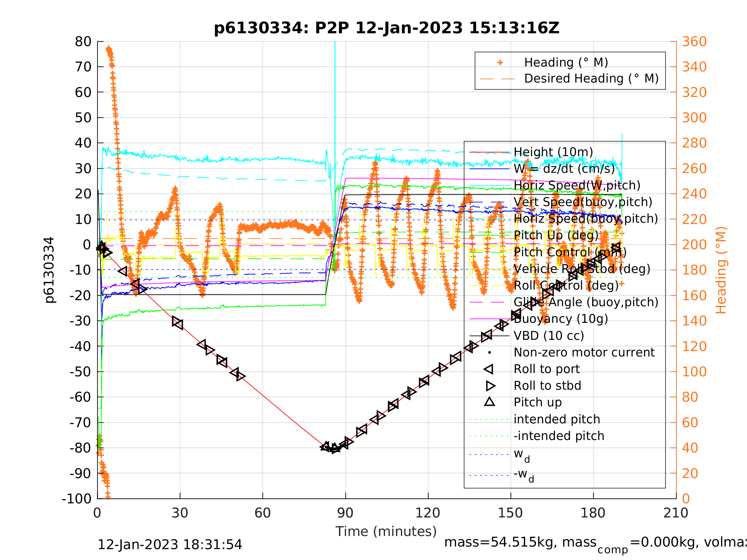Select the 'Pitch up' legend label with triangle
This screenshot has width=747, height=560.
[x=538, y=402]
